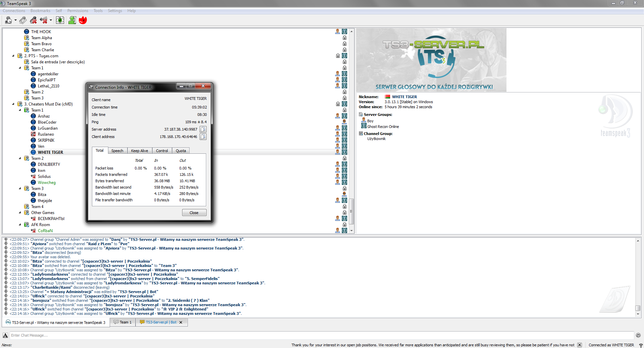The width and height of the screenshot is (644, 348).
Task: Click the activate microphone toolbar icon
Action: tap(23, 20)
